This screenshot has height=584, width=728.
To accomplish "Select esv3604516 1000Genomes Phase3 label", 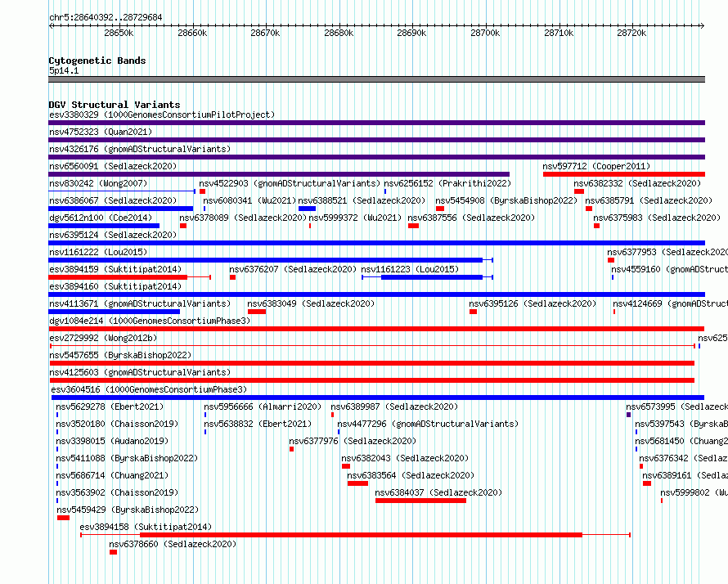I will 149,389.
